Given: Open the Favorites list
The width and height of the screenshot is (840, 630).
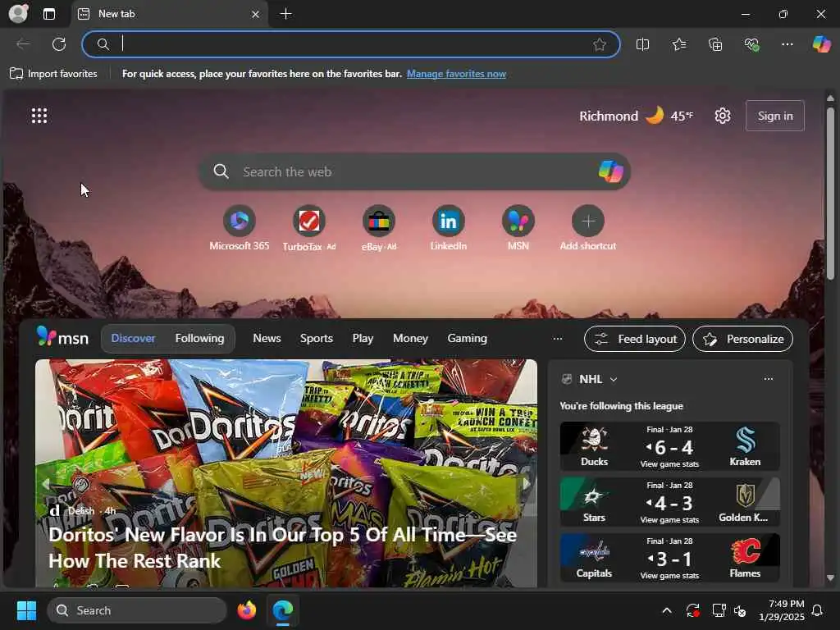Looking at the screenshot, I should click(678, 44).
